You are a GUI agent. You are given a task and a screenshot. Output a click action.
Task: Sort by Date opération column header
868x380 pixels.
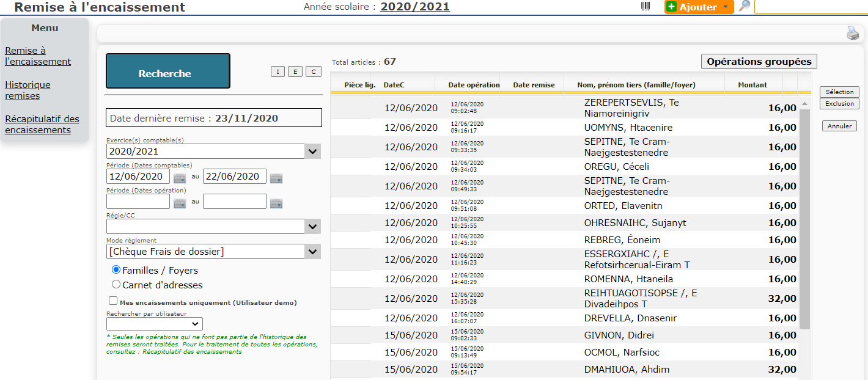point(474,85)
